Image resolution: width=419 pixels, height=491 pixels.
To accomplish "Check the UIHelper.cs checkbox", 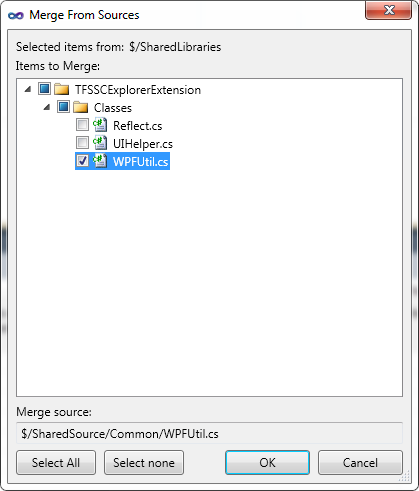I will tap(82, 143).
